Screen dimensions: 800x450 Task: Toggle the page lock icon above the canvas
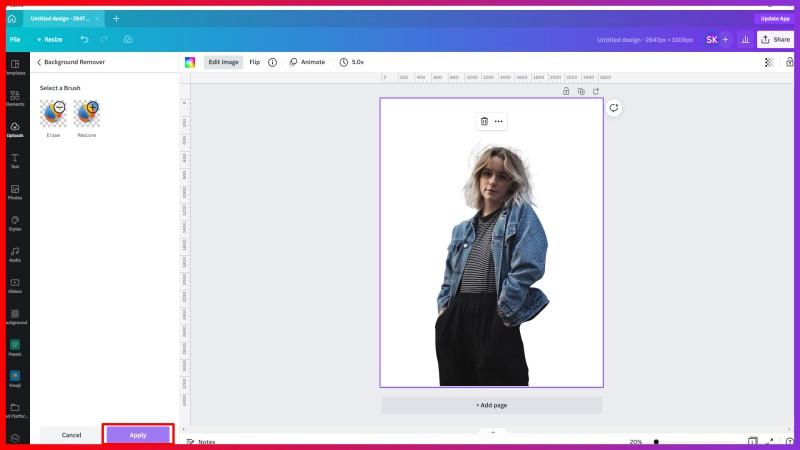[x=566, y=91]
